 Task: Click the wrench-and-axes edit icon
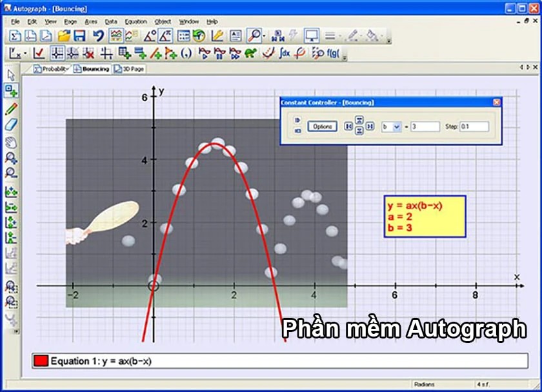217,36
